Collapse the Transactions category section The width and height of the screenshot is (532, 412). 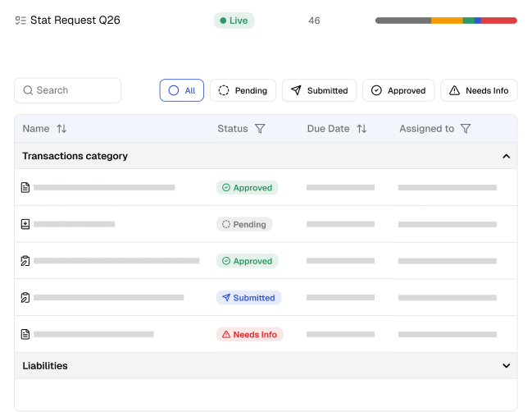coord(507,156)
